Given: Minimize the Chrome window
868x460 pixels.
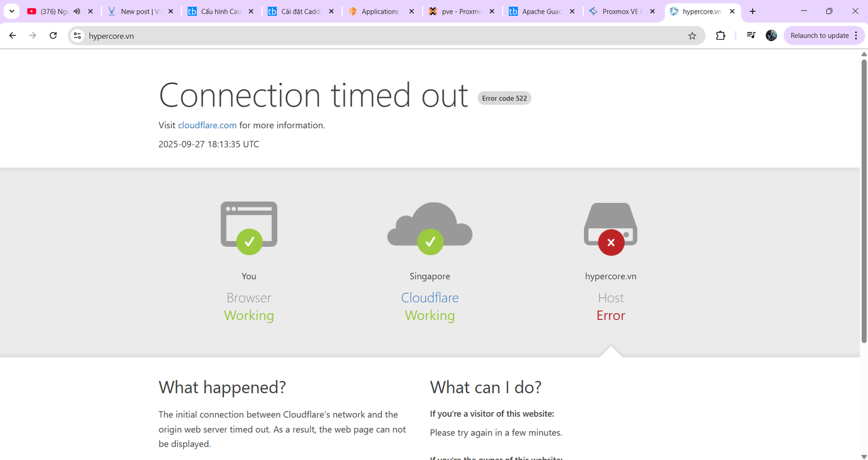Looking at the screenshot, I should click(804, 11).
